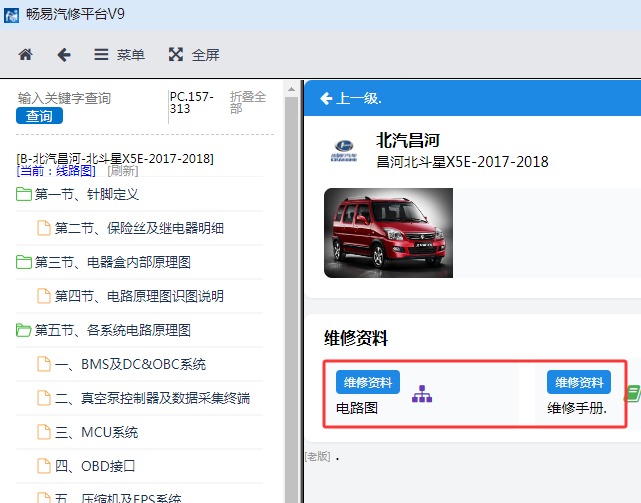Click the 北汽昌河 brand logo

[344, 150]
